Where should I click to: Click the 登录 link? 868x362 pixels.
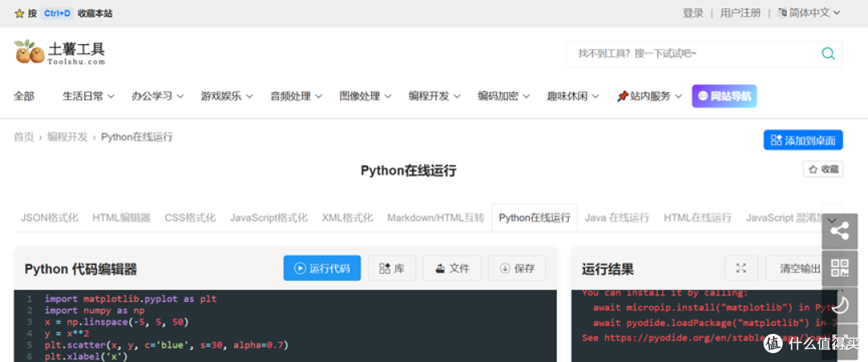point(693,13)
